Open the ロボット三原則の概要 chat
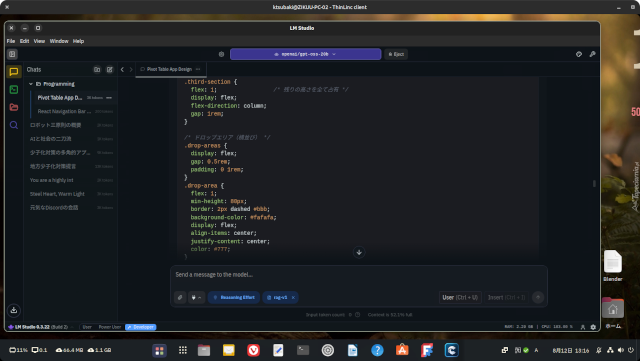 click(71, 125)
